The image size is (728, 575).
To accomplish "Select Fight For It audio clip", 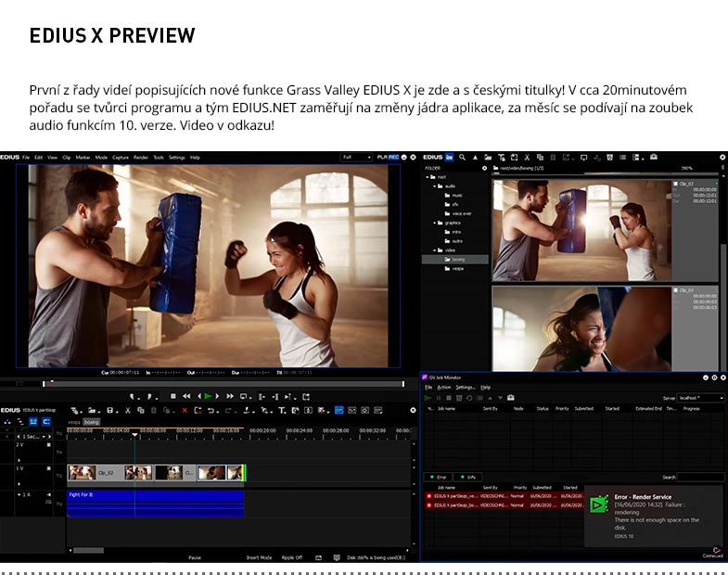I will pos(156,504).
